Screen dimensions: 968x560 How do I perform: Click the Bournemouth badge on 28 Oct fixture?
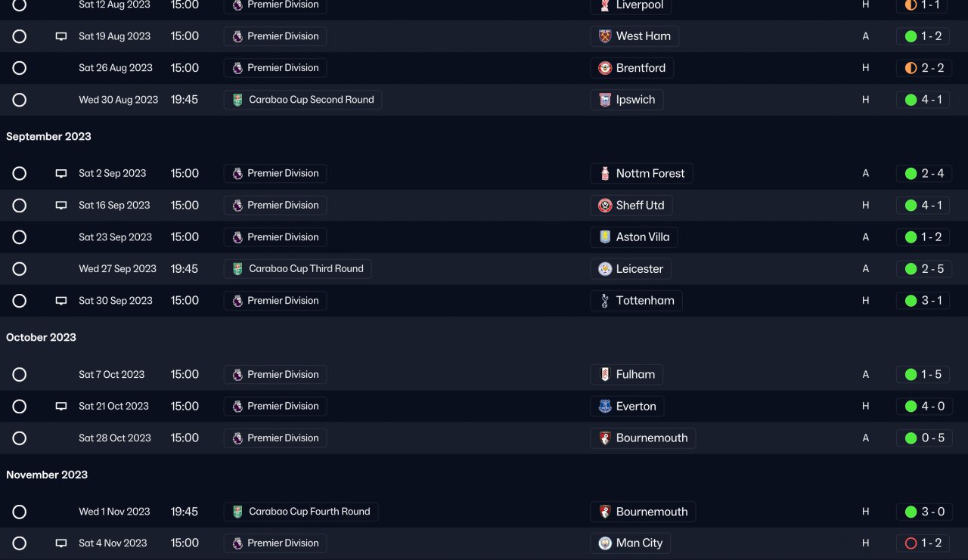pyautogui.click(x=605, y=438)
